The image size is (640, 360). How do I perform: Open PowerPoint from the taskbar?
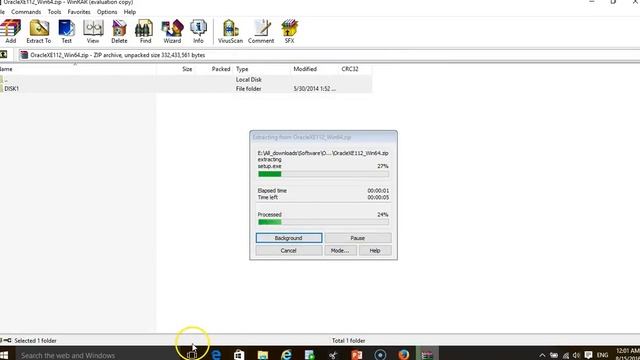[x=357, y=355]
